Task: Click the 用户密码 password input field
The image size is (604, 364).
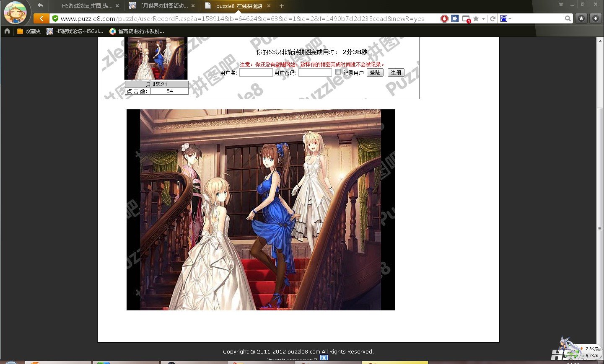Action: (x=315, y=73)
